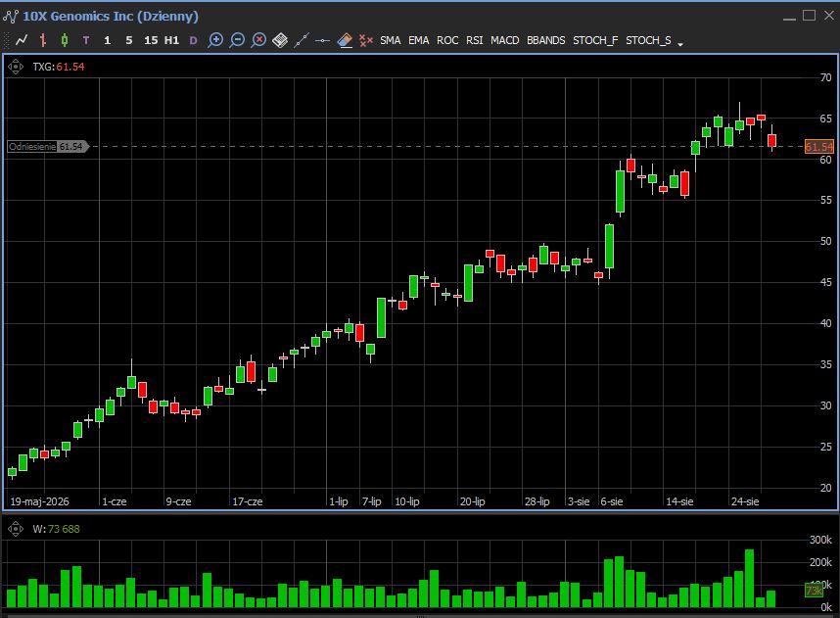
Task: Click the orange 61.54 price tag
Action: (819, 146)
